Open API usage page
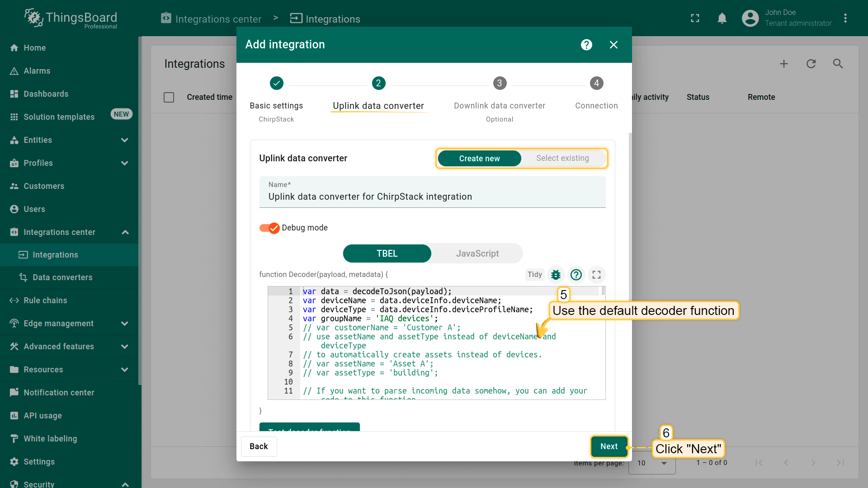 69,416
